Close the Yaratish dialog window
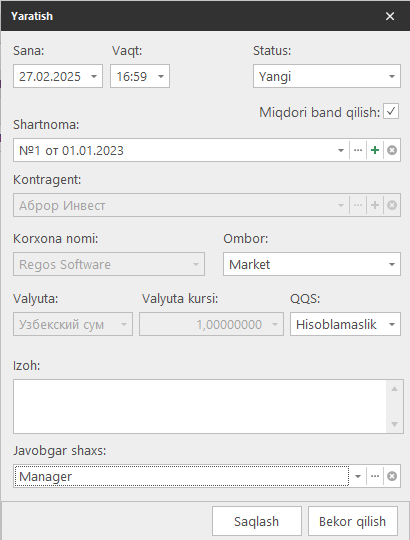This screenshot has width=410, height=540. pyautogui.click(x=390, y=16)
